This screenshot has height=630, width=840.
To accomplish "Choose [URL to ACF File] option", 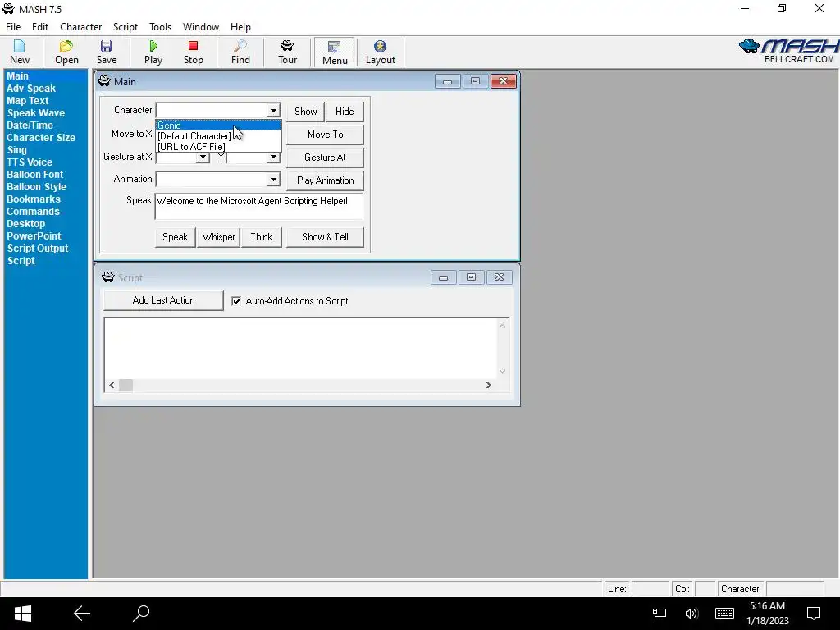I will pos(218,146).
